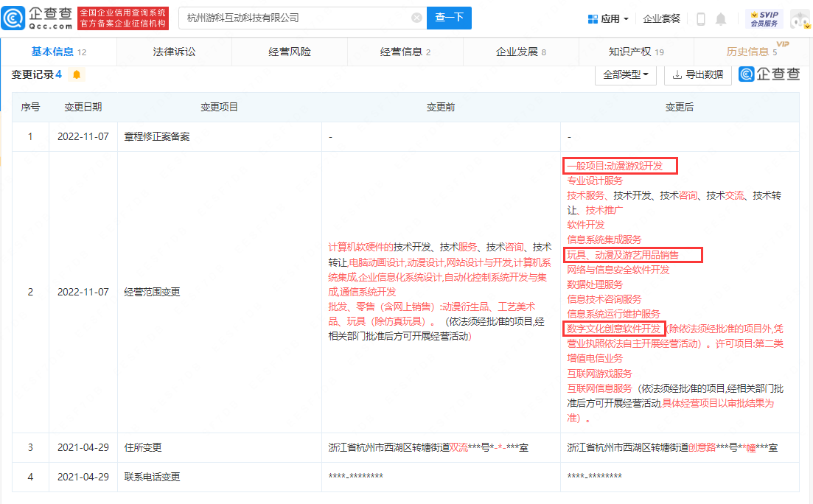Screen dimensions: 813x504
Task: Click the 变更后 column header
Action: click(680, 108)
